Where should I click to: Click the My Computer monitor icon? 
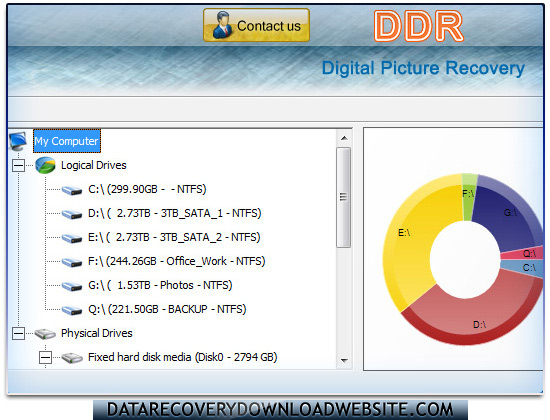click(x=18, y=141)
